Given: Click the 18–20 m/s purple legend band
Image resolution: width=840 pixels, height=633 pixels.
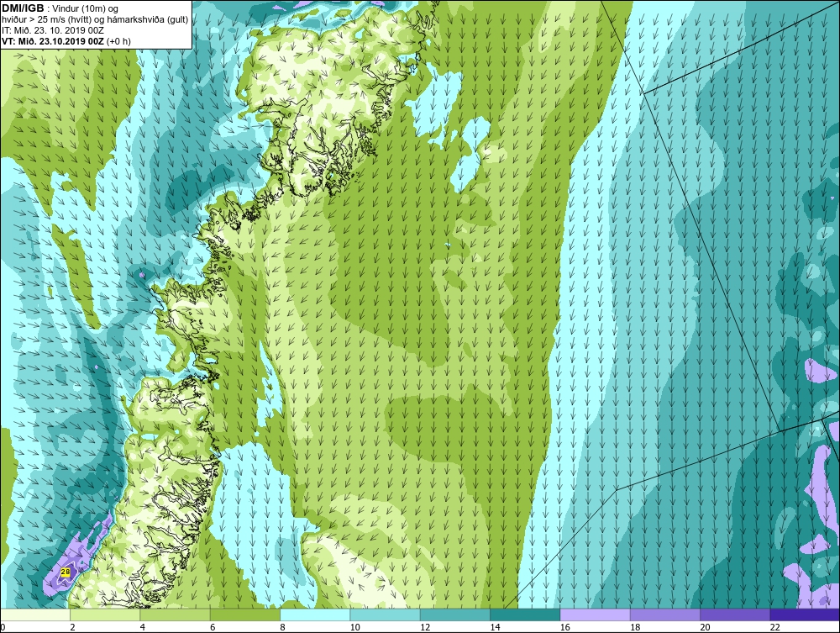Looking at the screenshot, I should pos(664,615).
